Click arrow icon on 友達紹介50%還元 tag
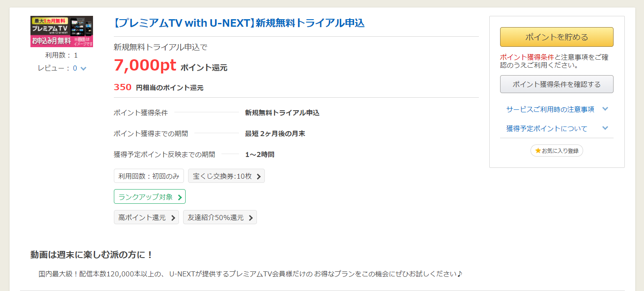The image size is (644, 291). pos(251,218)
